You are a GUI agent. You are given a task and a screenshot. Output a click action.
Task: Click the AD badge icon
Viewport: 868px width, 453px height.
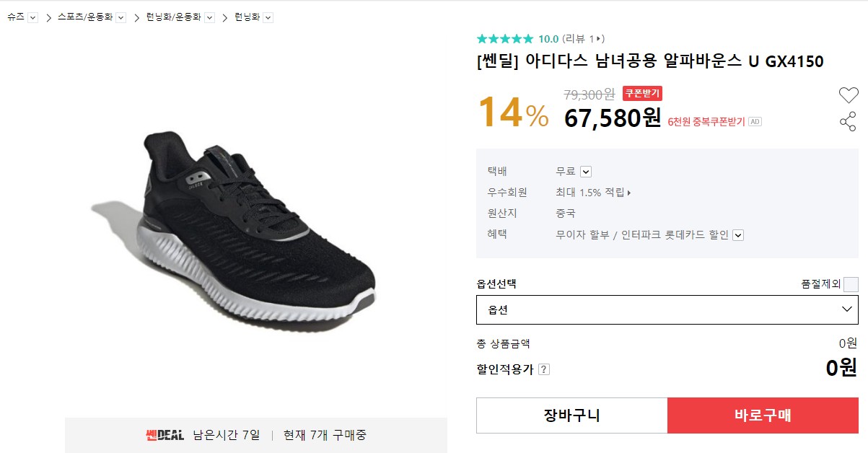click(755, 121)
